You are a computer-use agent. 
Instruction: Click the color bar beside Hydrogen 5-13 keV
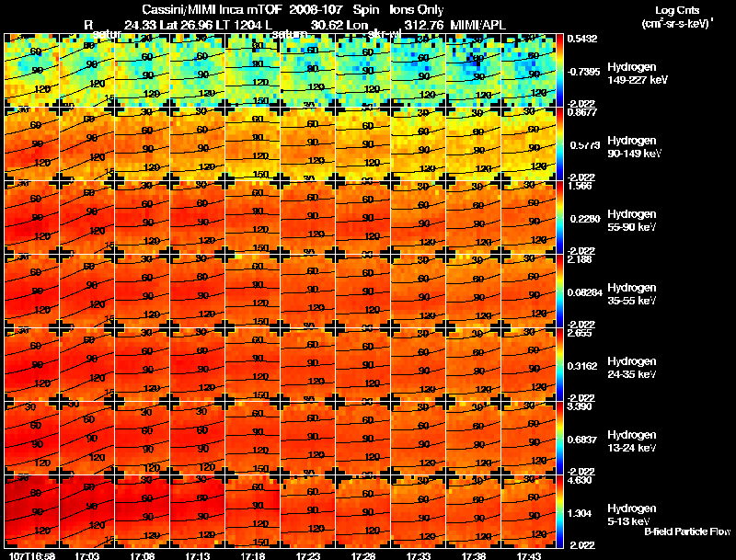(x=559, y=512)
